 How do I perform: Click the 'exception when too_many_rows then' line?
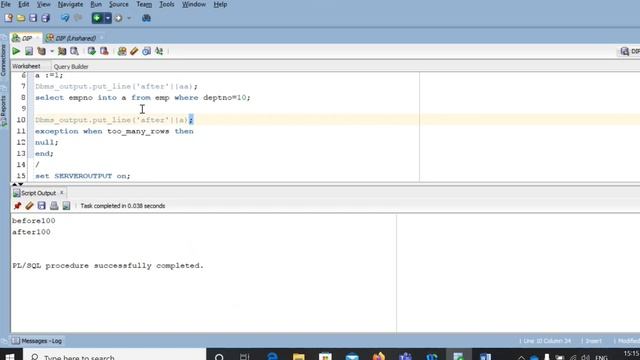pos(114,131)
